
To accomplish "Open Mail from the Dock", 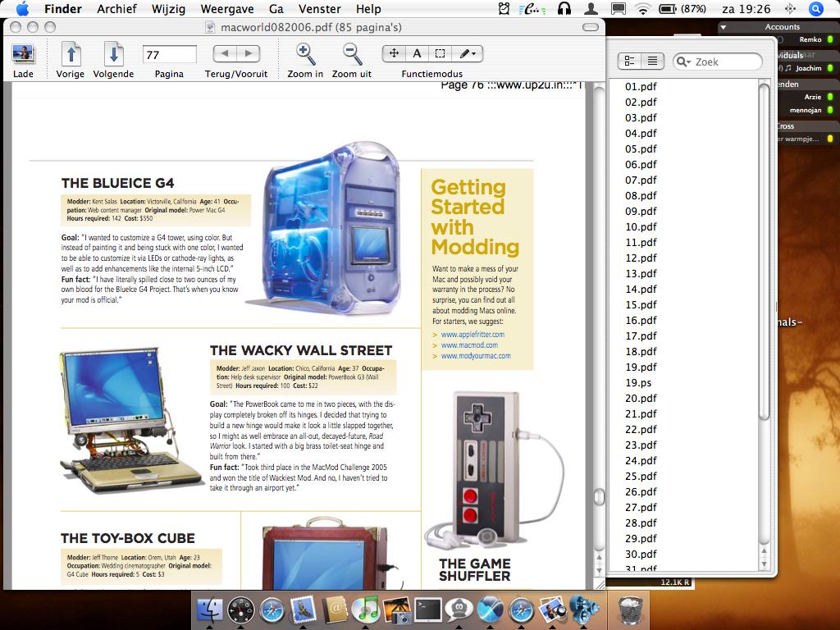I will coord(304,609).
